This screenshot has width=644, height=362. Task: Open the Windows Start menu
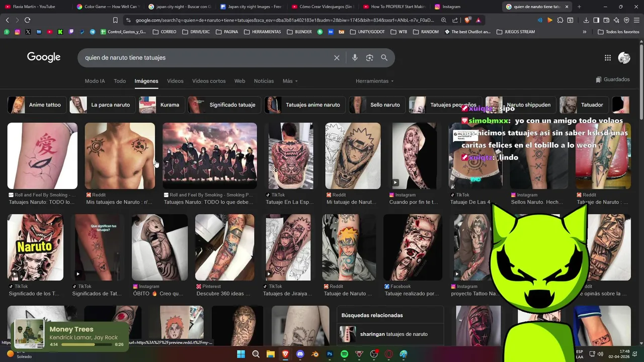pyautogui.click(x=240, y=354)
